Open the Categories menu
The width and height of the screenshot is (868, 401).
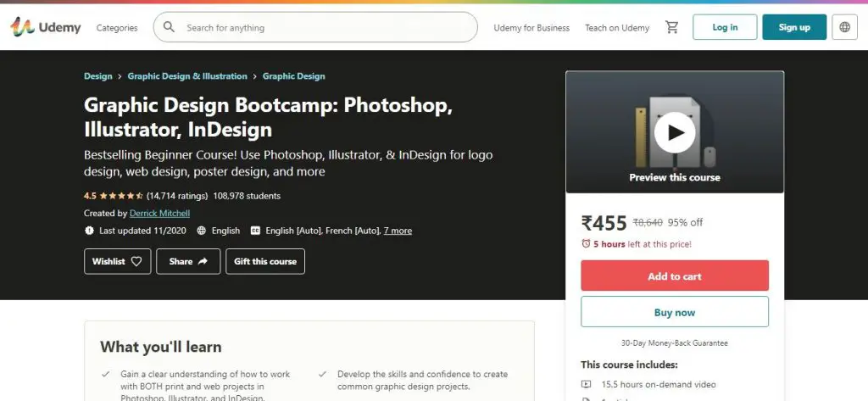pyautogui.click(x=117, y=28)
